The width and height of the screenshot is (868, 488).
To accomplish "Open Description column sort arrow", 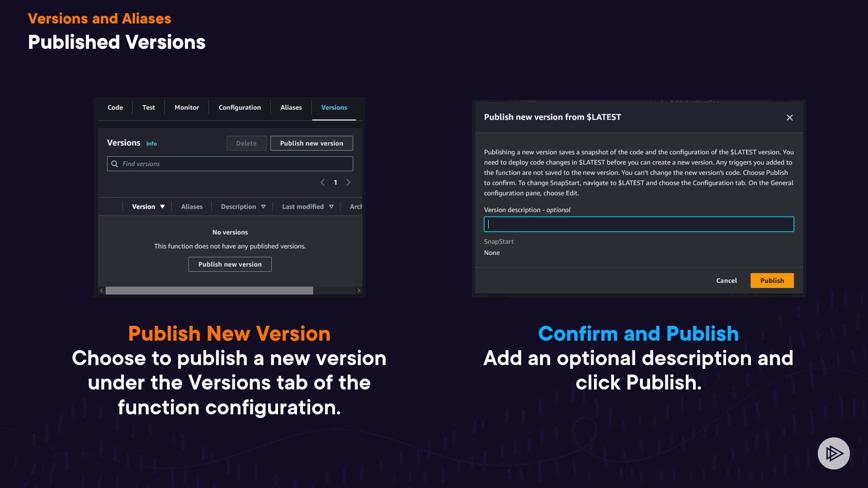I will (x=263, y=206).
